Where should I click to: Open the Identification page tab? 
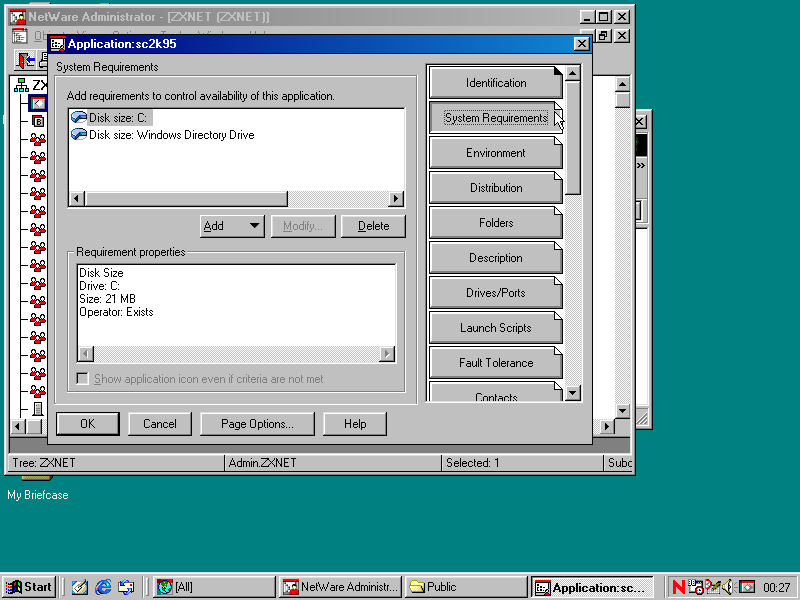click(496, 83)
